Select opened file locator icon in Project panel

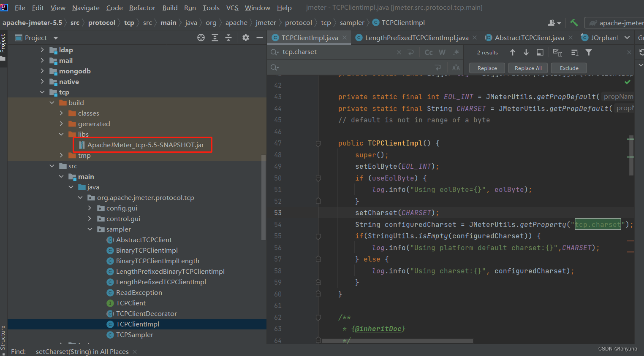pos(201,38)
